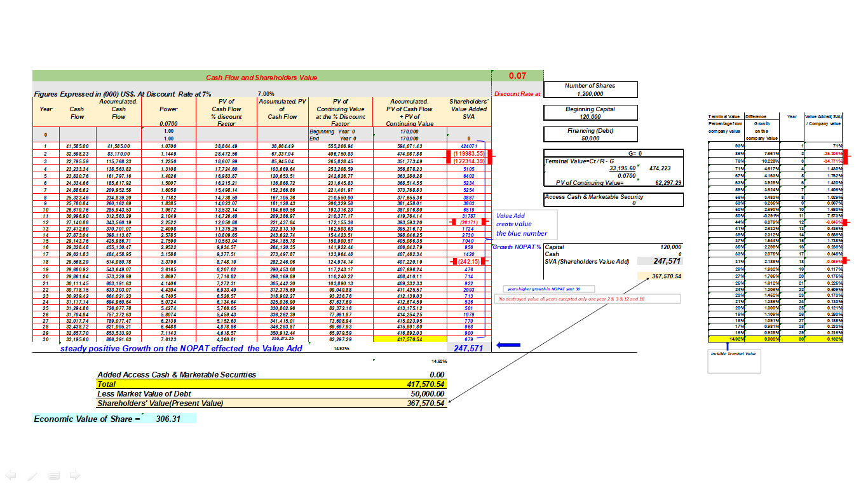The height and width of the screenshot is (488, 868).
Task: Click the 474,223 terminal value
Action: [x=660, y=168]
